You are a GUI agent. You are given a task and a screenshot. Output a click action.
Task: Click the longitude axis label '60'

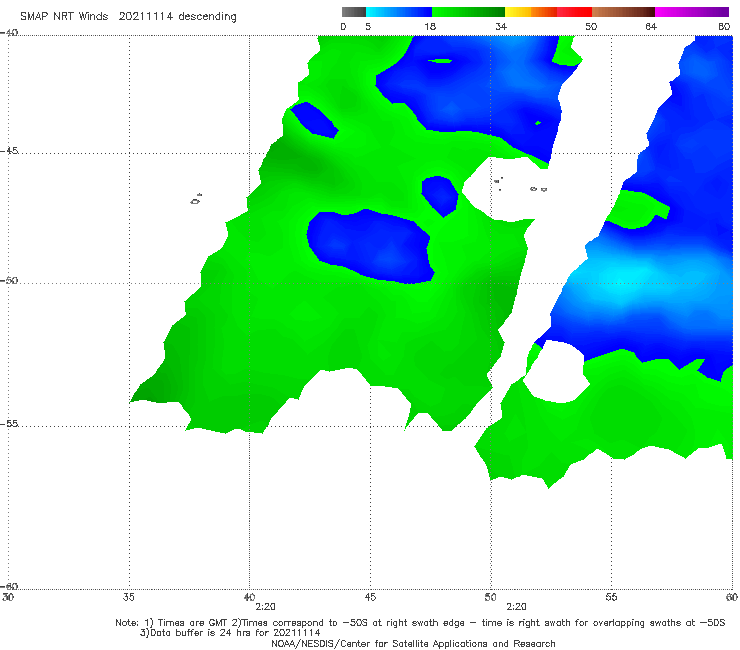pyautogui.click(x=732, y=597)
